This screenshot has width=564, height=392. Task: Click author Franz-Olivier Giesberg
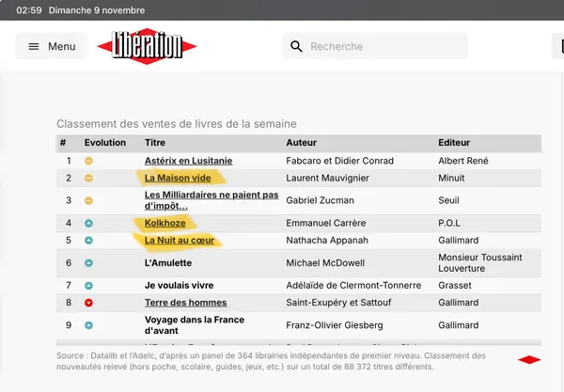(335, 325)
